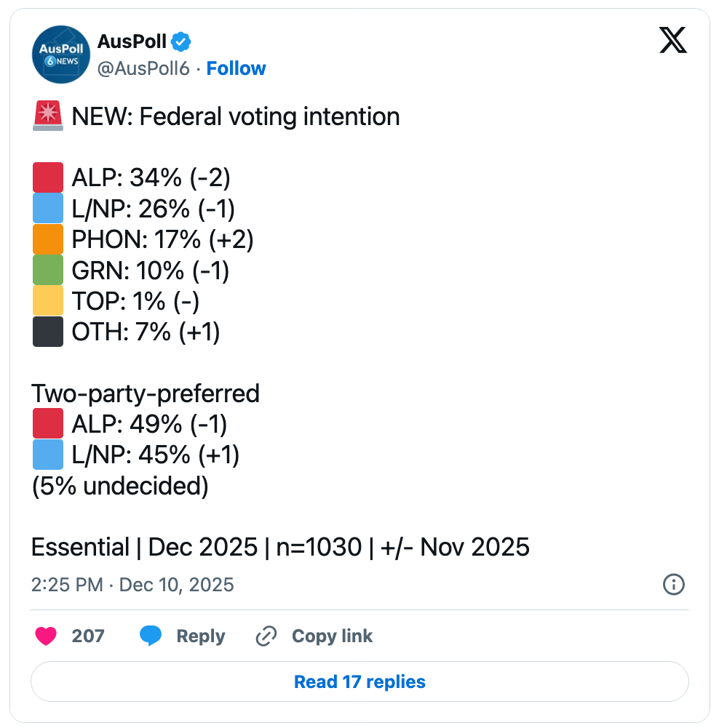The height and width of the screenshot is (728, 719).
Task: Click the dark OTH color square
Action: [48, 332]
